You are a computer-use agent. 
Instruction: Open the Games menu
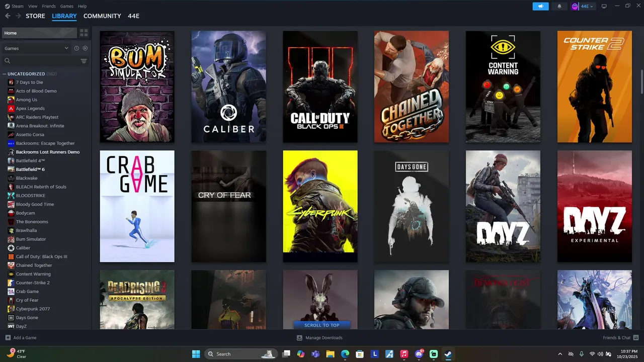66,6
